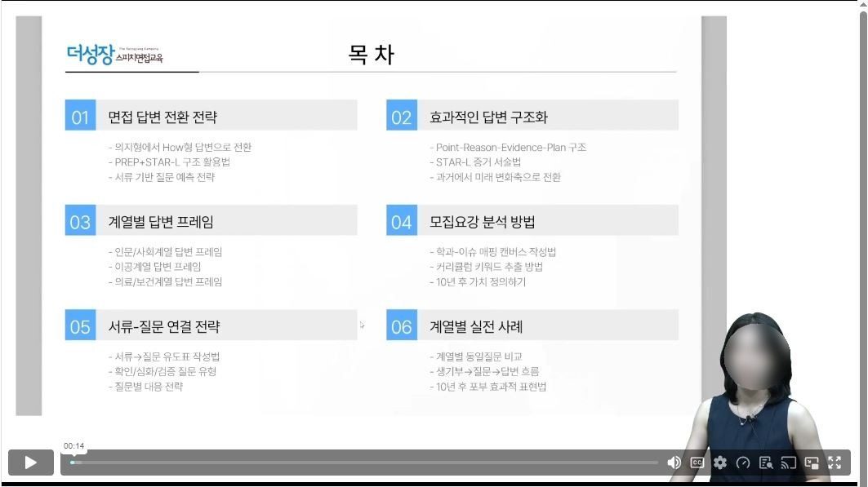Play the video
The image size is (868, 487).
coord(30,463)
